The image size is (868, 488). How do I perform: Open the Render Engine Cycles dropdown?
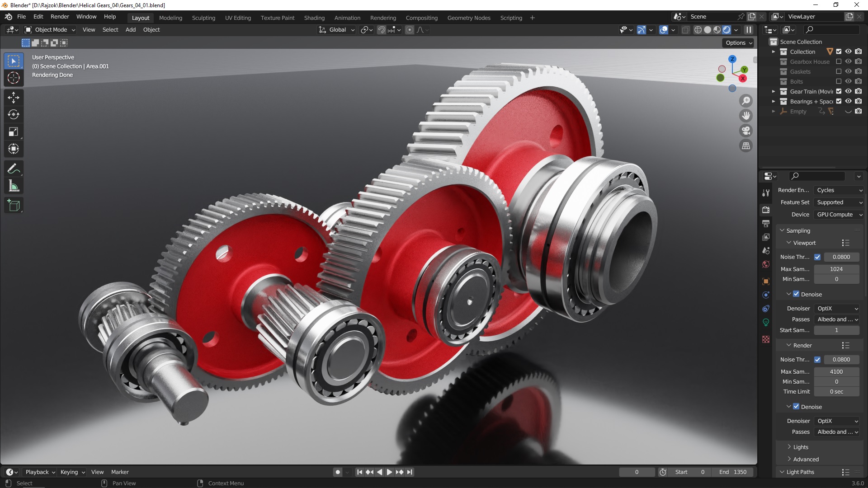tap(839, 190)
